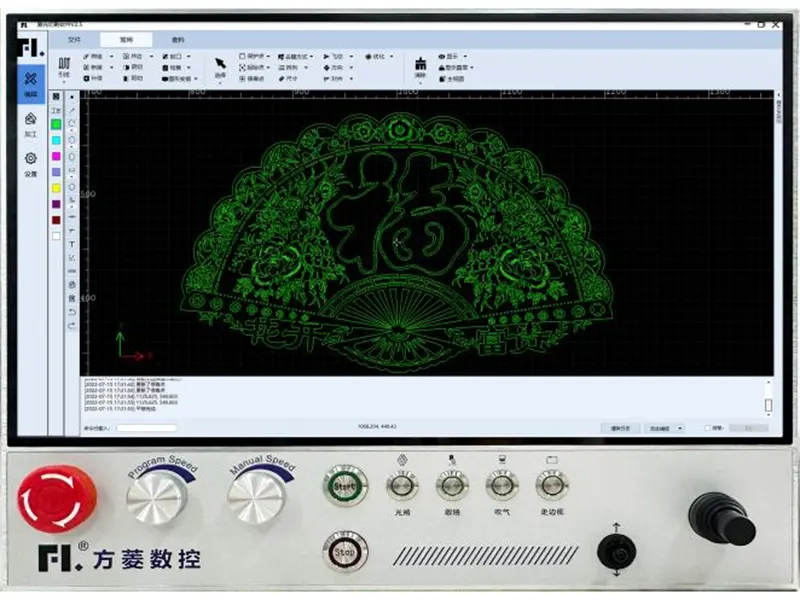
Task: Choose the magenta layer color swatch
Action: click(x=56, y=156)
